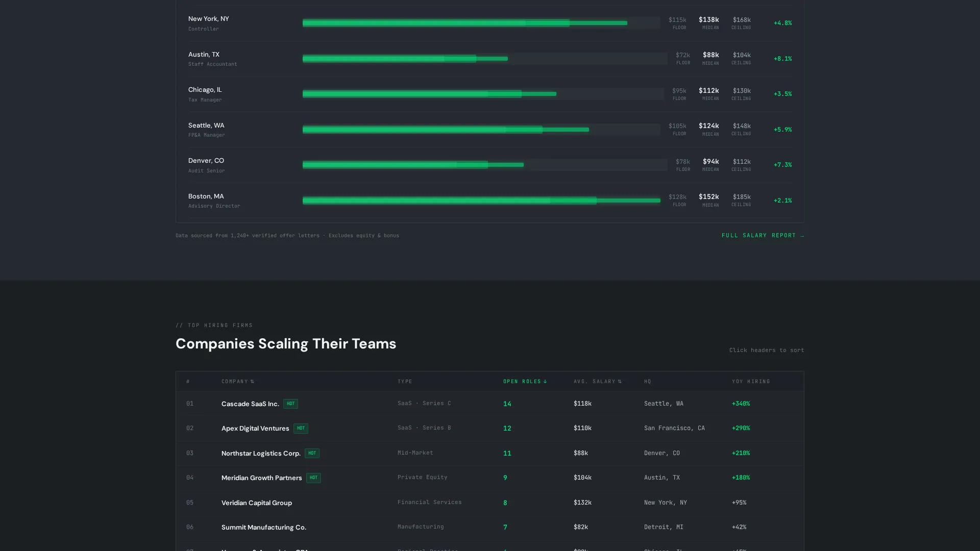Click the Boston, MA salary range bar
This screenshot has width=980, height=551.
(x=481, y=201)
